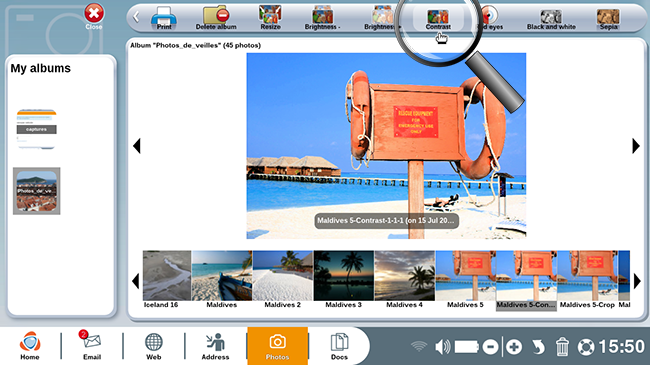Image resolution: width=650 pixels, height=365 pixels.
Task: Select the Maldives 3 thumbnail
Action: [x=343, y=279]
